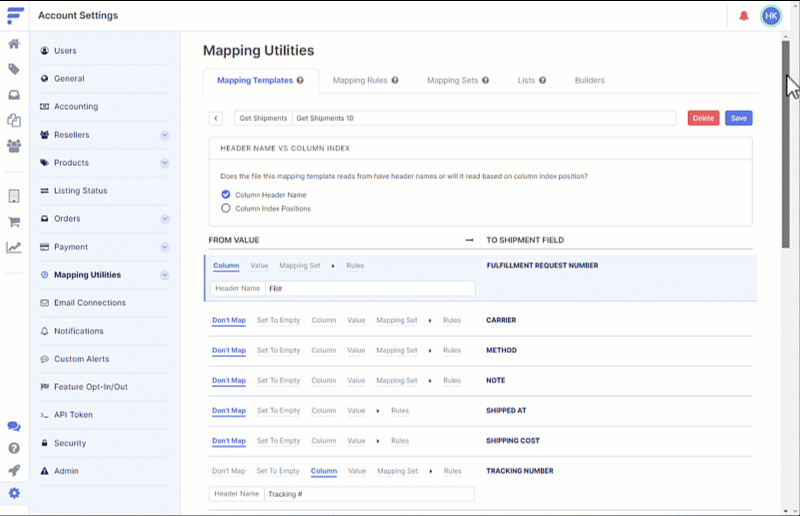This screenshot has height=516, width=800.
Task: Click the vertical scrollbar thumb
Action: (786, 144)
